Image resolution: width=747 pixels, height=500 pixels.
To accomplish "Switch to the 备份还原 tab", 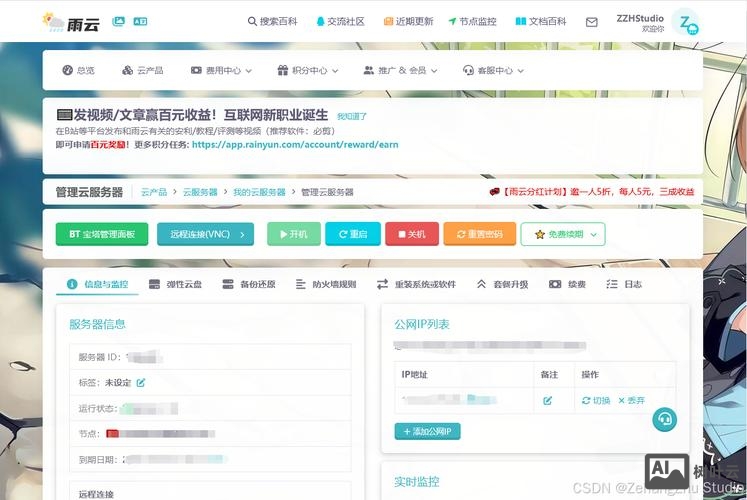I will 249,284.
